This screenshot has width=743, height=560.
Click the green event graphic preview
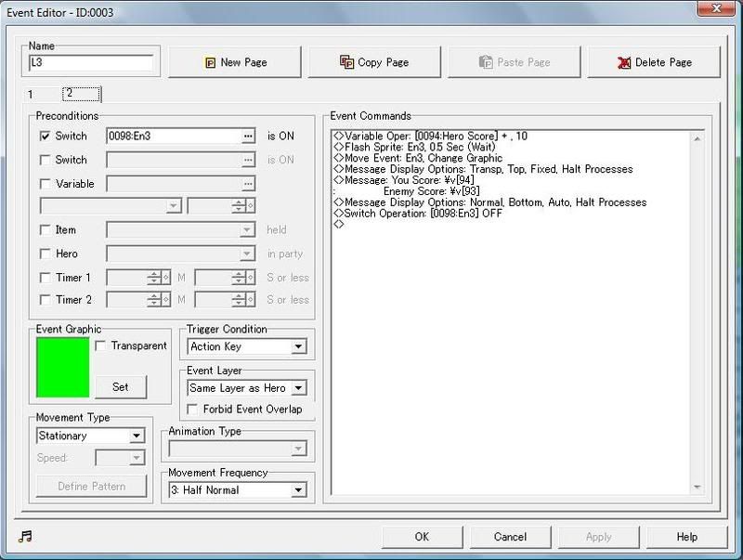click(62, 367)
